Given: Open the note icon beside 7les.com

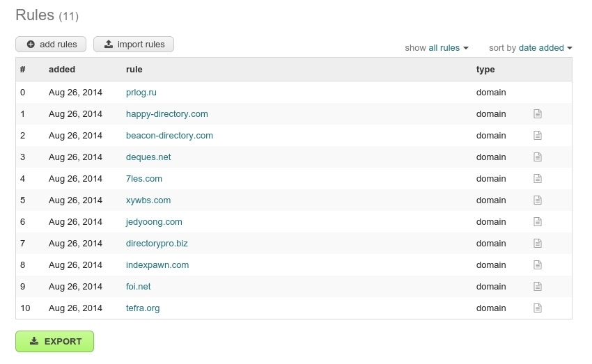Looking at the screenshot, I should tap(538, 178).
